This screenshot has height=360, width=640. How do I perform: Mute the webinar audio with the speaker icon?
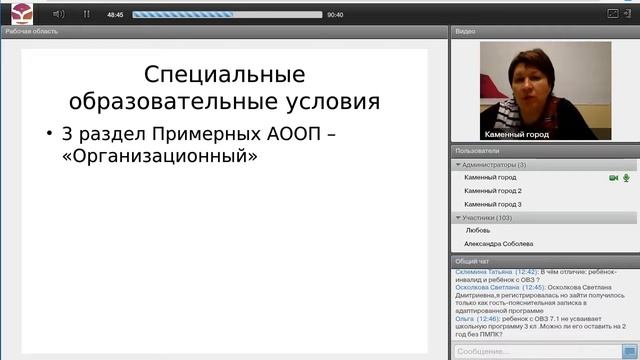pos(58,14)
